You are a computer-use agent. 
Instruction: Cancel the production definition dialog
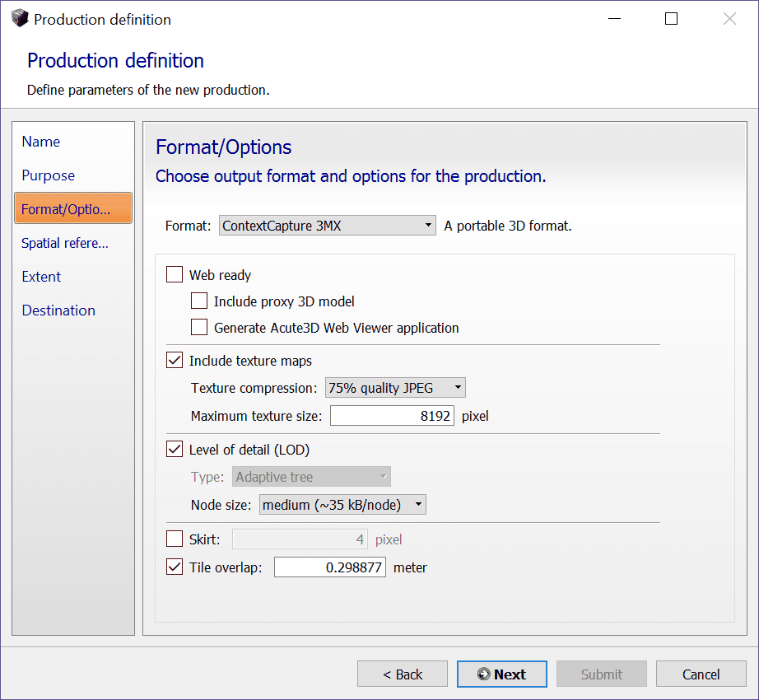(x=701, y=674)
